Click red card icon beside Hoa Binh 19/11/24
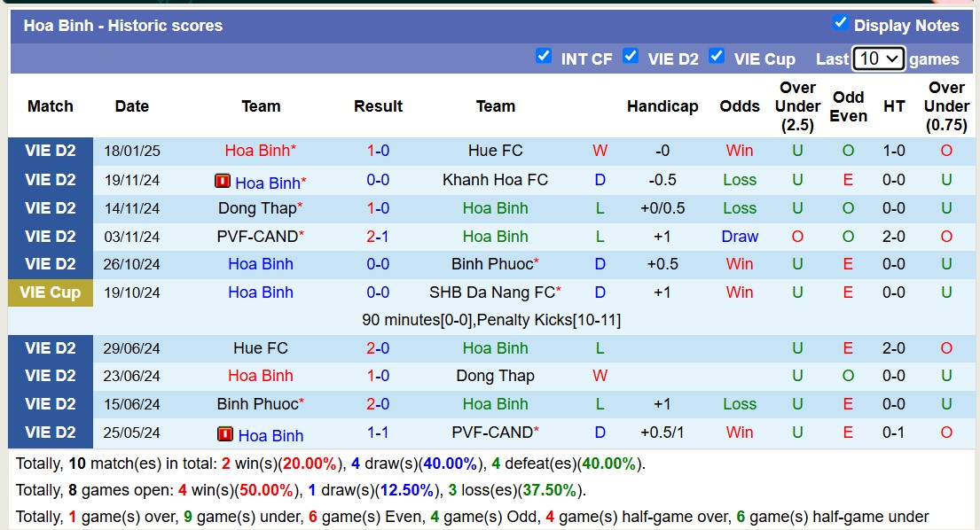The width and height of the screenshot is (980, 530). click(x=223, y=182)
